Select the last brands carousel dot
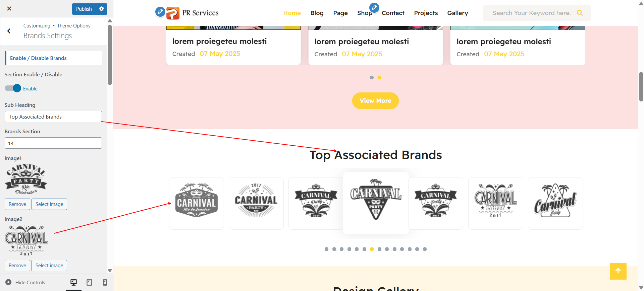 click(425, 249)
